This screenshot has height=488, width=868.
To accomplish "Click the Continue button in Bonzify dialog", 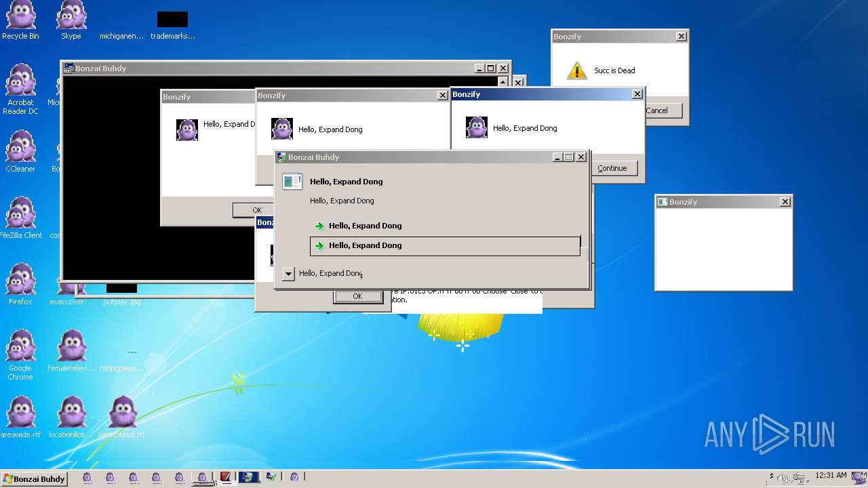I will tap(612, 168).
